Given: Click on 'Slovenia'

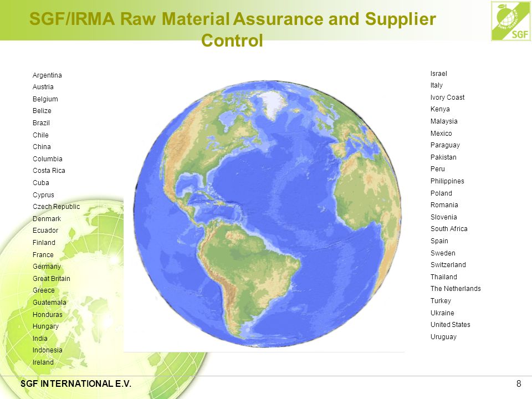Looking at the screenshot, I should (444, 217).
